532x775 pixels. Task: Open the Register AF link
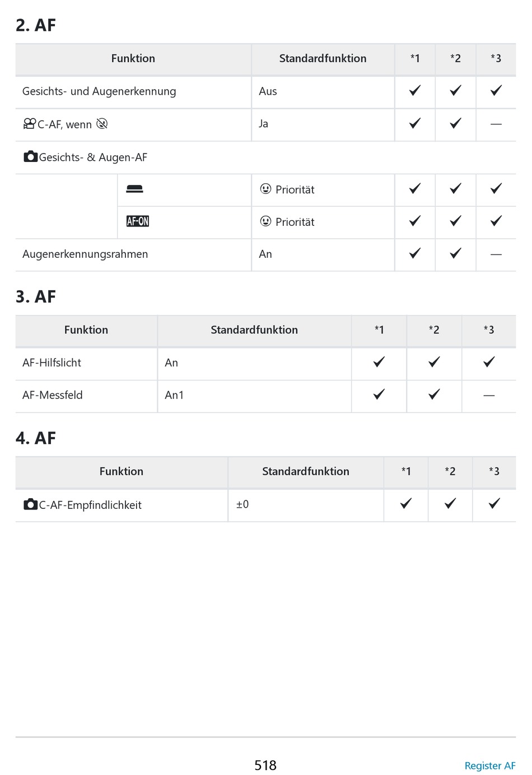pos(490,765)
